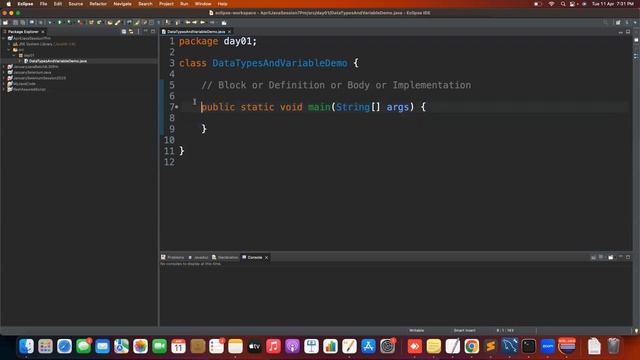This screenshot has width=640, height=360.
Task: Open the Source menu
Action: 76,4
